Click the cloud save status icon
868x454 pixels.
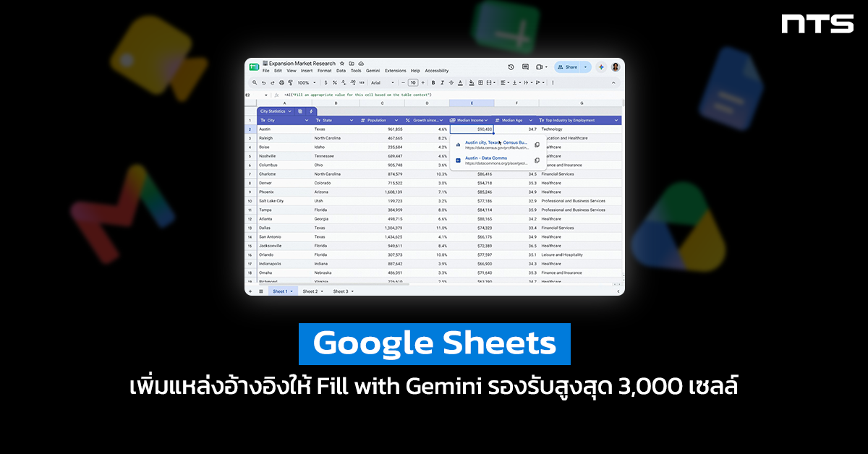click(361, 64)
